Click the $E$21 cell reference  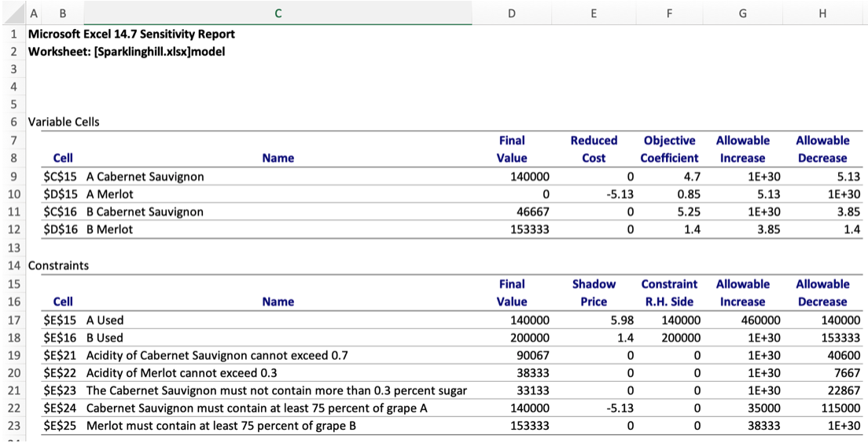click(x=60, y=356)
